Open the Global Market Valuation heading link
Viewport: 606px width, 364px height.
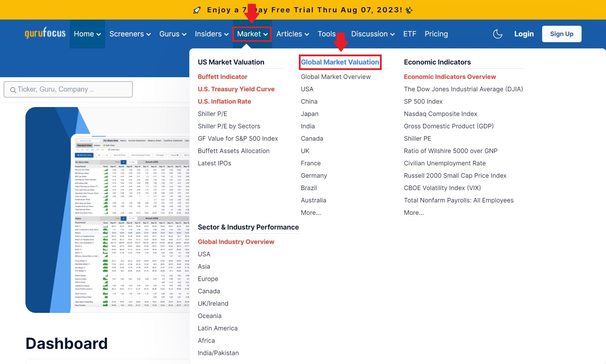340,62
